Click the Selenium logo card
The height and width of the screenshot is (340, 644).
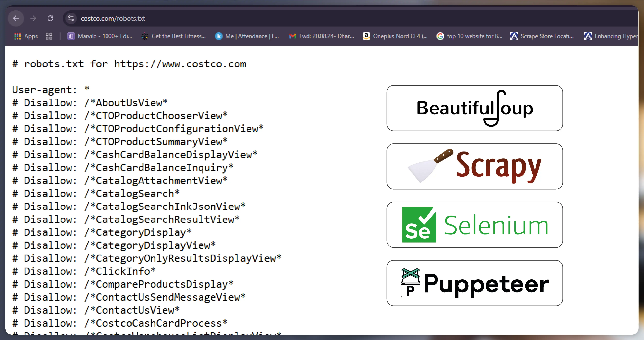click(475, 225)
